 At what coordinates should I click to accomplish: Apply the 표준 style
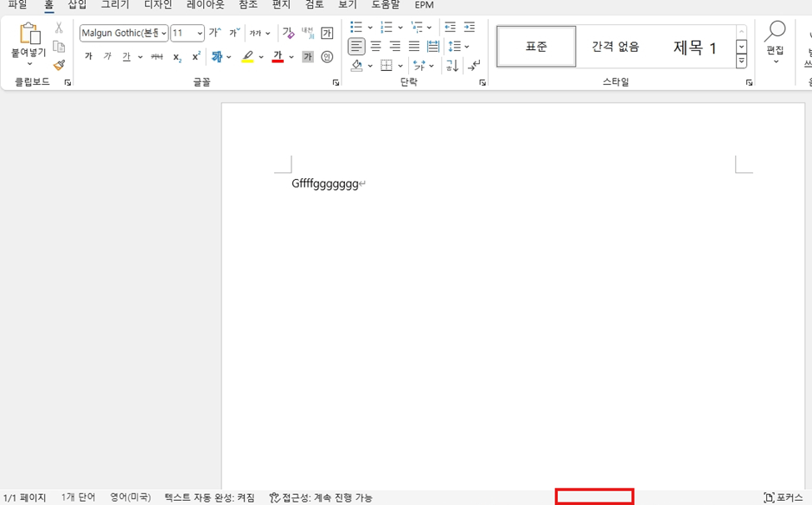536,47
